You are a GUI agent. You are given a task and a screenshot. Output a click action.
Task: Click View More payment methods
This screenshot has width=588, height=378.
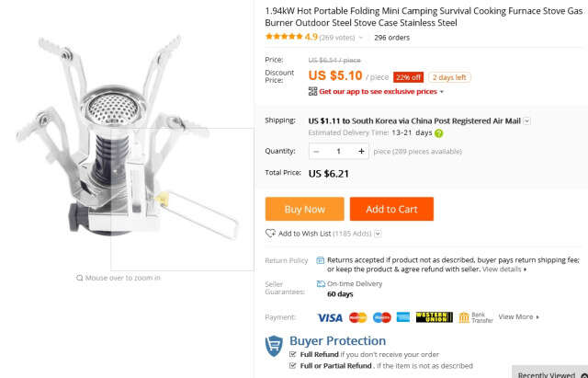(518, 317)
